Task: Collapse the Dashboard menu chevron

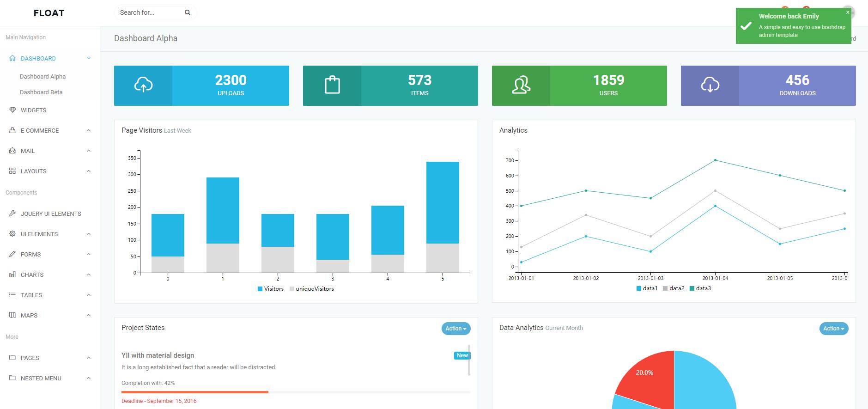Action: 89,59
